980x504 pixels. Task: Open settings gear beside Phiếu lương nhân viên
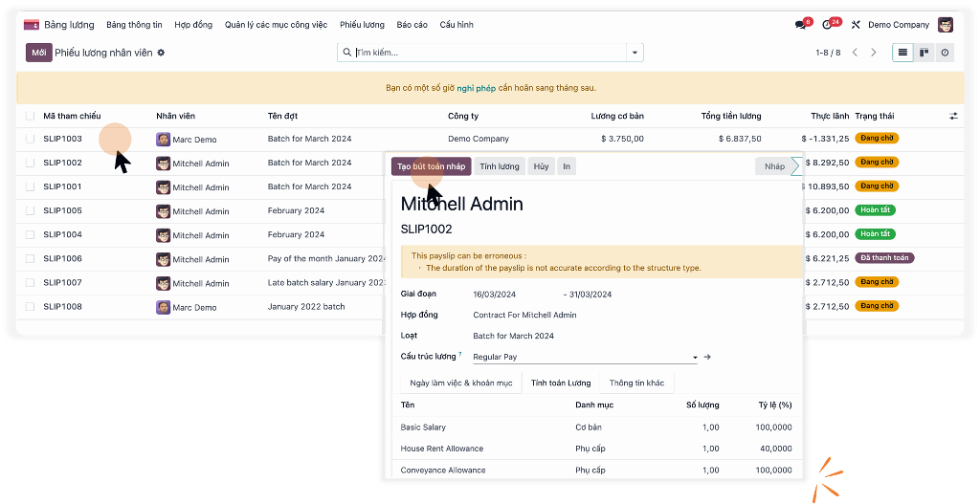161,53
